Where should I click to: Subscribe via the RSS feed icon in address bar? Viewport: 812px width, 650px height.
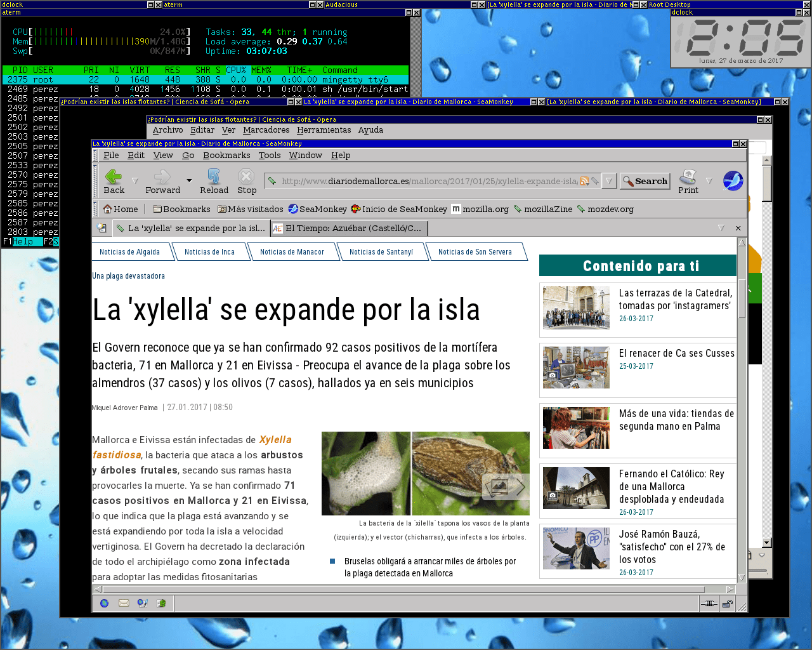584,181
